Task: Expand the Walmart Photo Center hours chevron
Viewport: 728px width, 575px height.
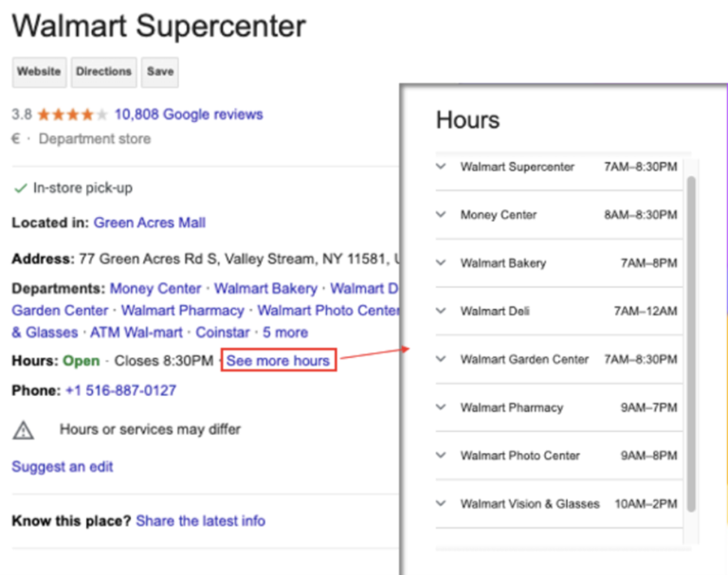Action: coord(441,456)
